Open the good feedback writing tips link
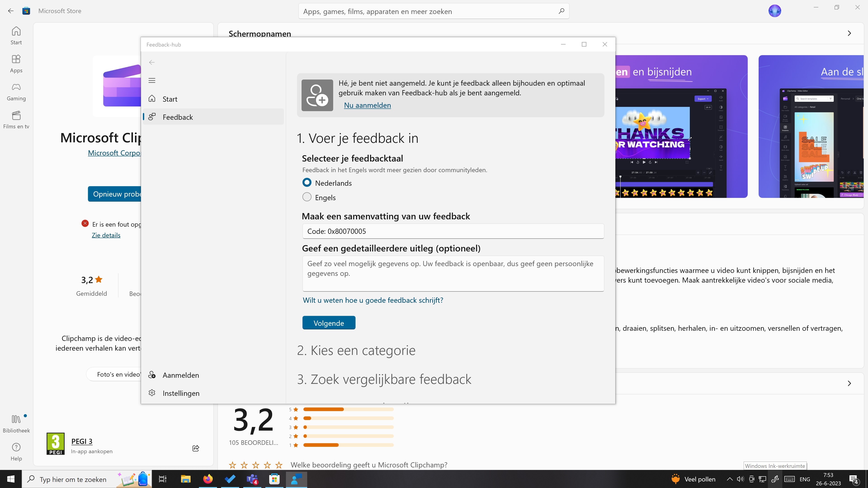 [x=373, y=300]
